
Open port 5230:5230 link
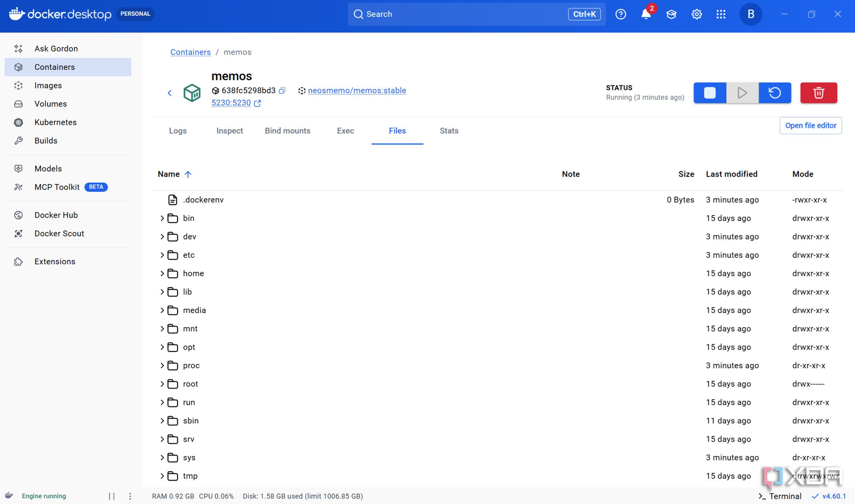pyautogui.click(x=231, y=103)
